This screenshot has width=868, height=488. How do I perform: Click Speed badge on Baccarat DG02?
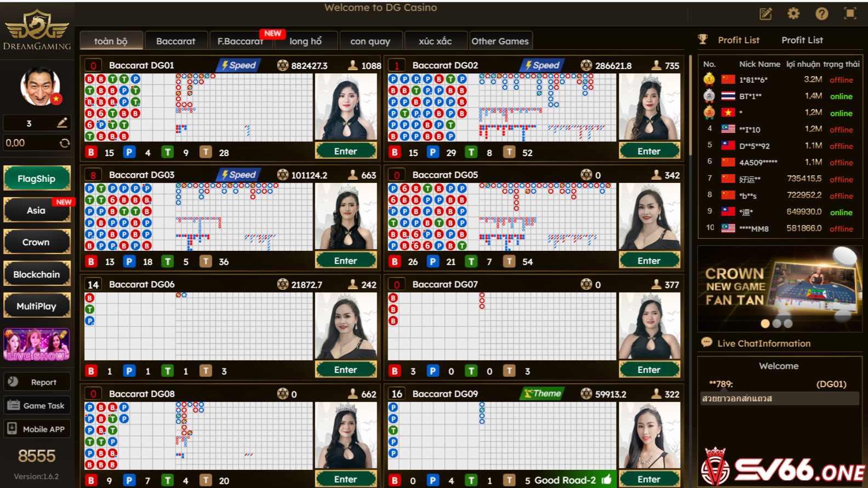point(542,65)
